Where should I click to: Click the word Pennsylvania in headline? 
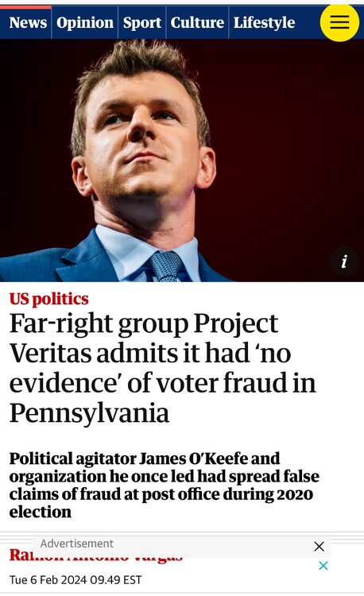point(89,413)
